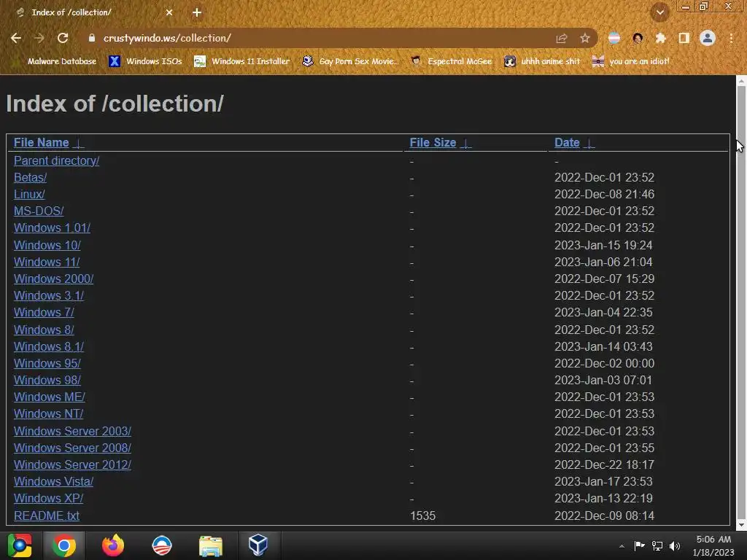Open the Windows Server 2003/ folder
Image resolution: width=747 pixels, height=560 pixels.
pos(72,431)
